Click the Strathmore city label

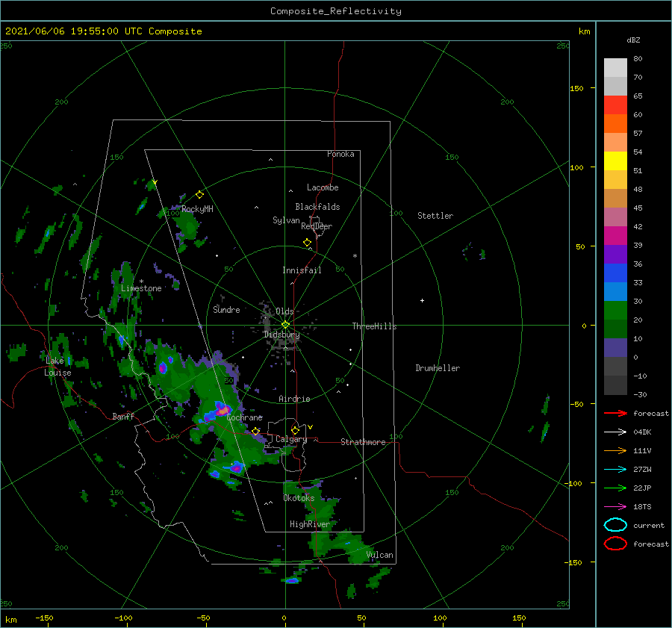pos(363,442)
